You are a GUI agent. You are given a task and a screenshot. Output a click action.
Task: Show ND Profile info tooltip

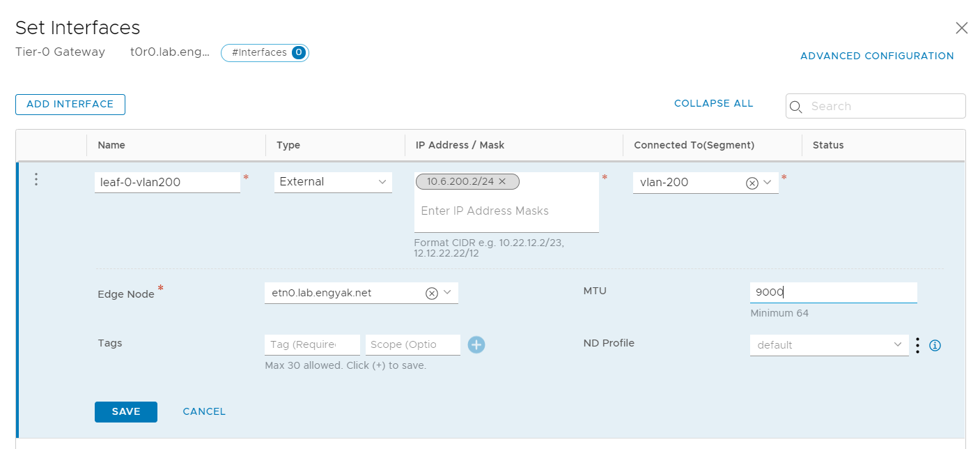coord(935,345)
